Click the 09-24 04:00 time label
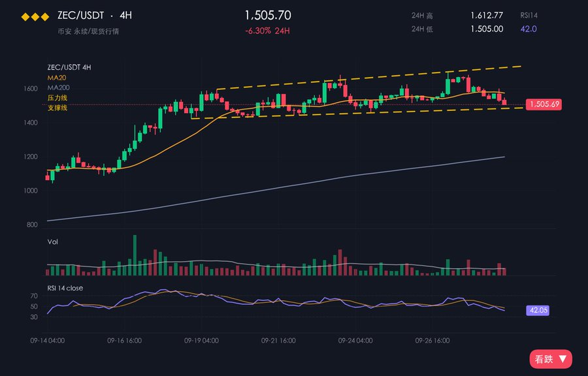The height and width of the screenshot is (376, 588). point(355,341)
